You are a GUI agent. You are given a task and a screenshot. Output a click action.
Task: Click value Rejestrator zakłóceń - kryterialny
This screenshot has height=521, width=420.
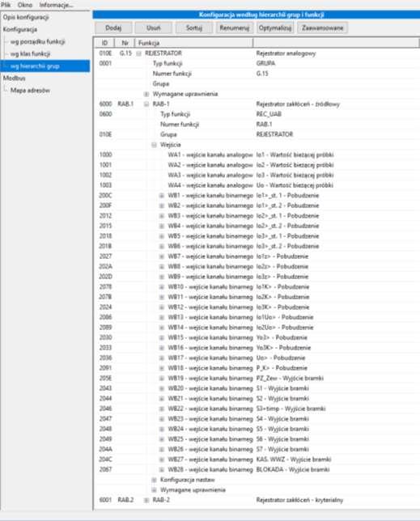pyautogui.click(x=299, y=500)
